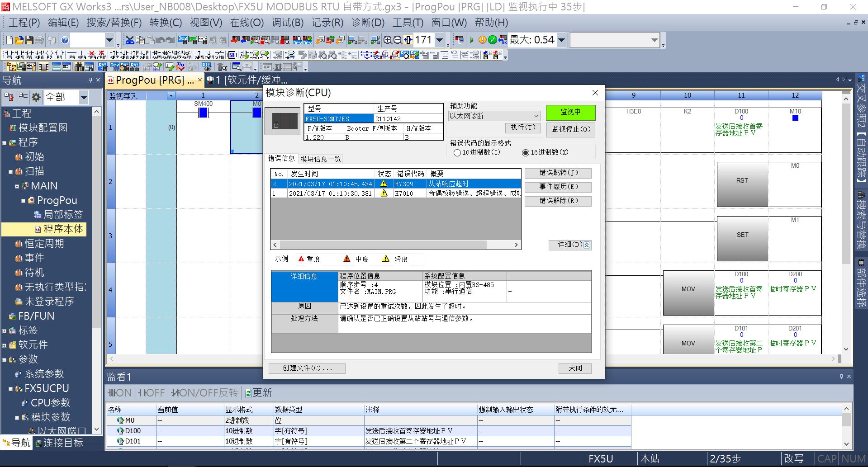The height and width of the screenshot is (467, 868).
Task: Click the orange warning status icon
Action: coord(482,40)
